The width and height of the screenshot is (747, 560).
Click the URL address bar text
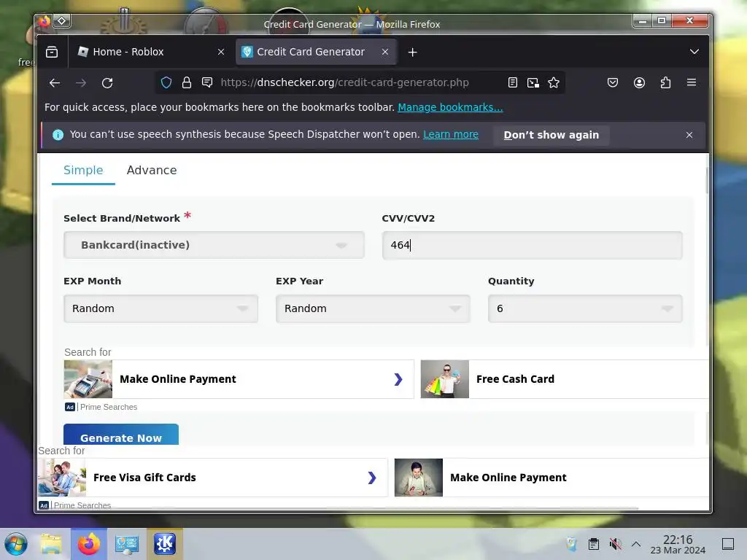[x=344, y=83]
